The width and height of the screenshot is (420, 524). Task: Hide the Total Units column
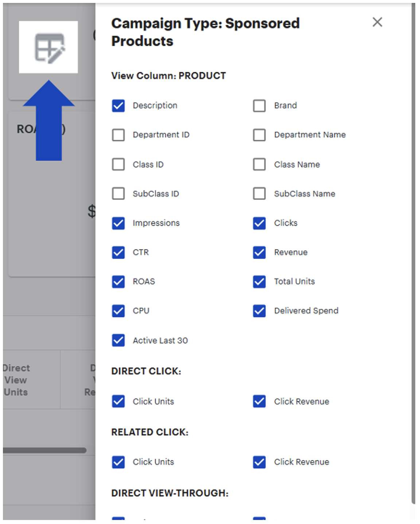pos(259,282)
